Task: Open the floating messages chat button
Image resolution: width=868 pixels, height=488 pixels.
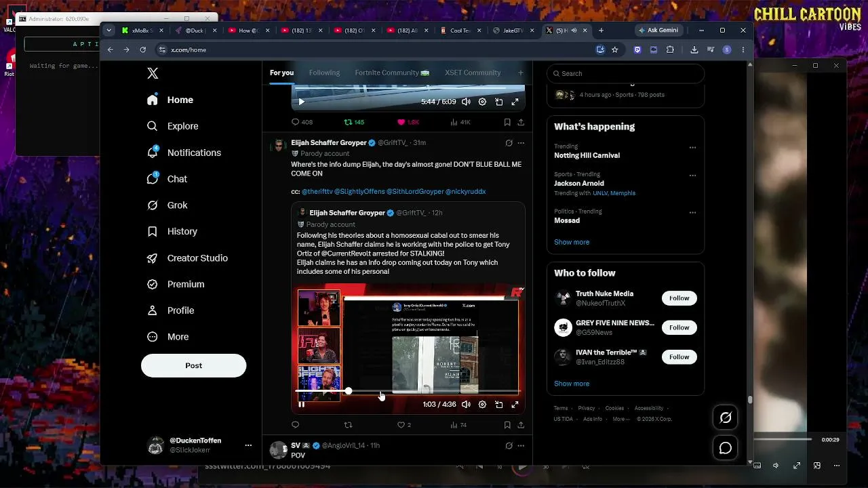Action: coord(726,448)
